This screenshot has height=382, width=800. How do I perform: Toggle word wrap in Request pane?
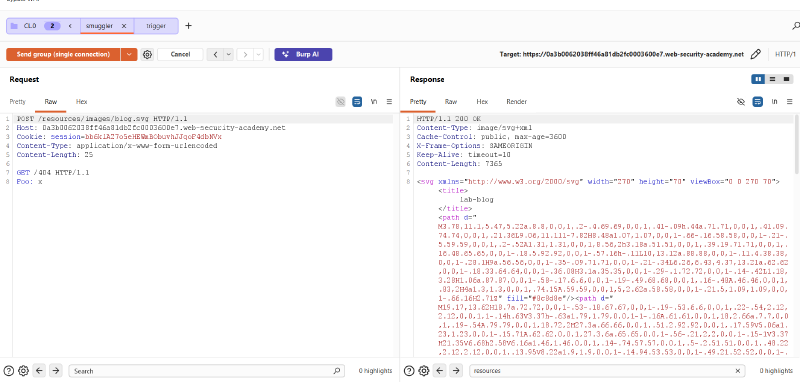tap(357, 101)
